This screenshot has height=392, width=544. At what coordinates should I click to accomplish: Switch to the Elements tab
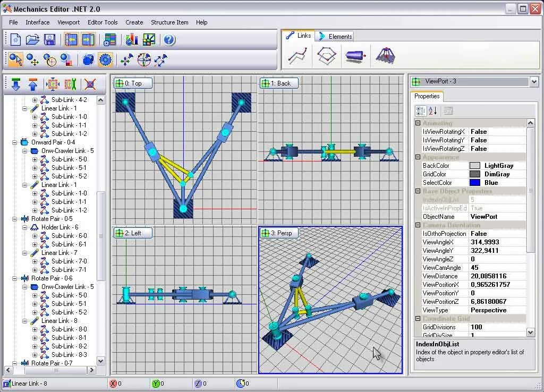pyautogui.click(x=336, y=37)
